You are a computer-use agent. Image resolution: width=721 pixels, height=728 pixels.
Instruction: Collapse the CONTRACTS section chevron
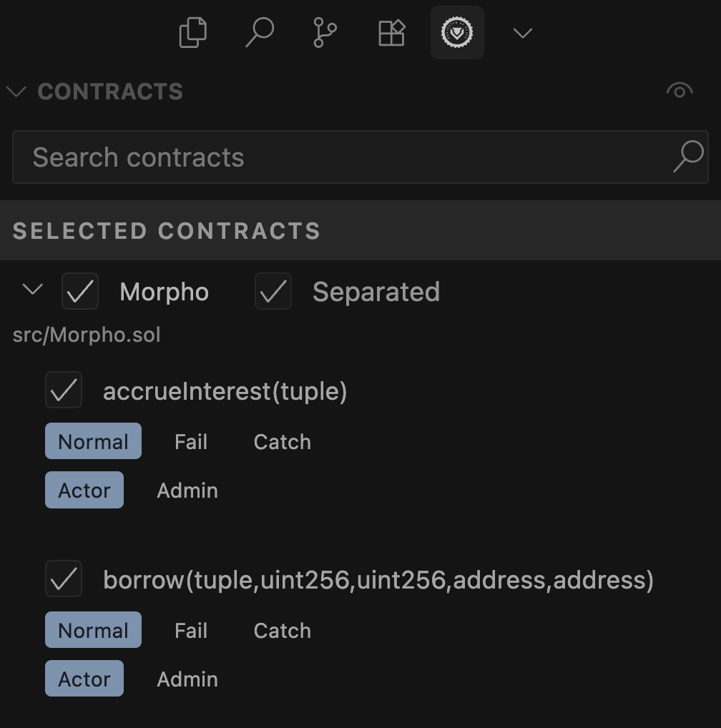coord(16,91)
